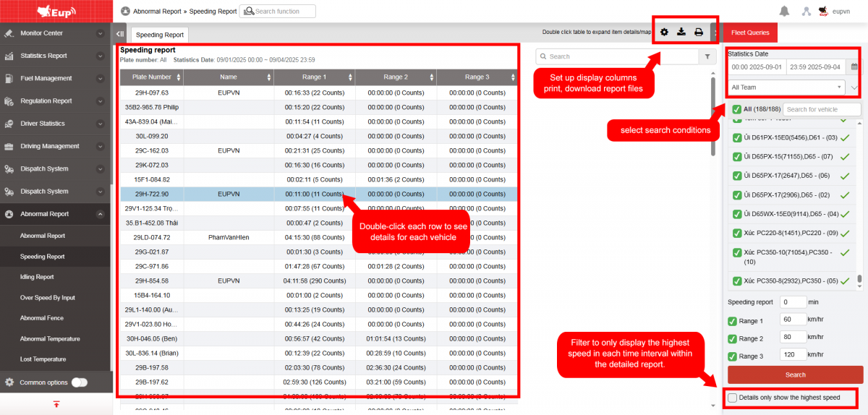Click the red scroll-to-top arrow in sidebar
Viewport: 868px width, 415px height.
[56, 404]
